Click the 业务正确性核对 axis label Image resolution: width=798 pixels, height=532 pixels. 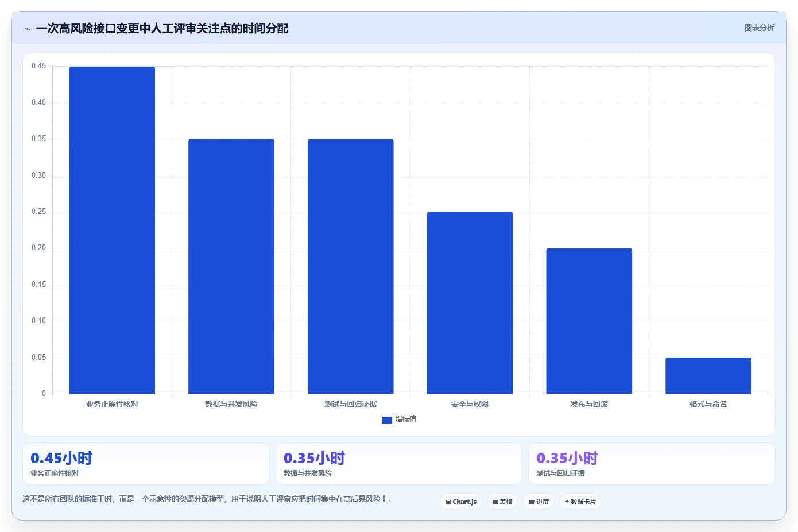point(112,404)
